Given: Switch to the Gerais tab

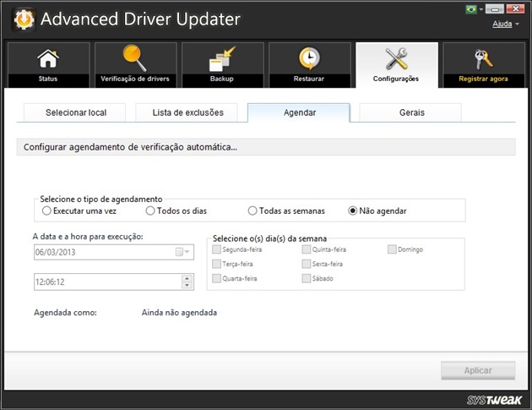Looking at the screenshot, I should point(410,112).
